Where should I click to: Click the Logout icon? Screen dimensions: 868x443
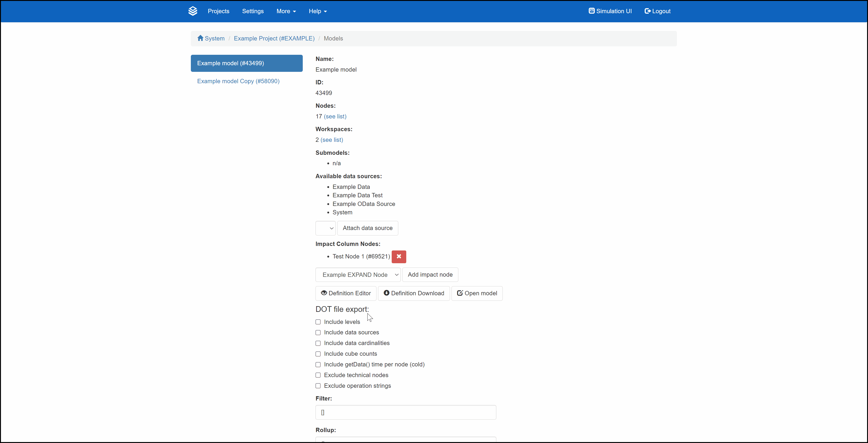(x=647, y=11)
